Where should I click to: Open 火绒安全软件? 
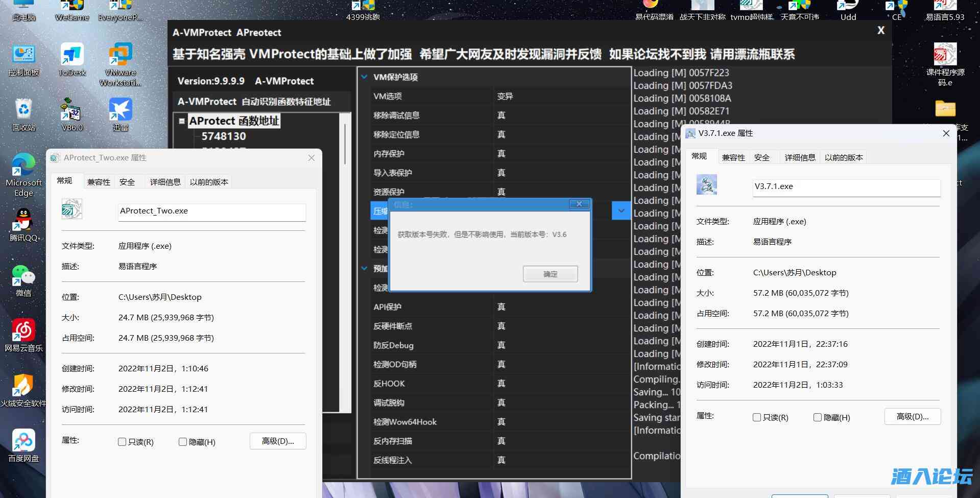click(23, 386)
